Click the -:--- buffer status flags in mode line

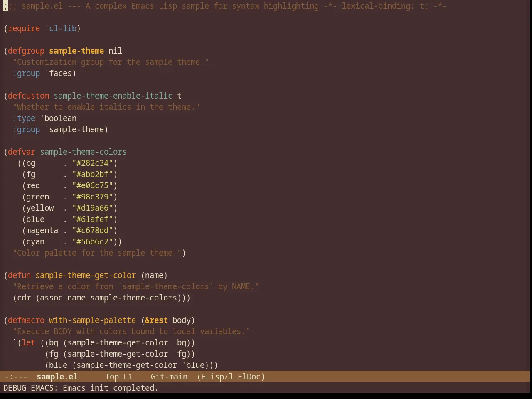[x=16, y=377]
